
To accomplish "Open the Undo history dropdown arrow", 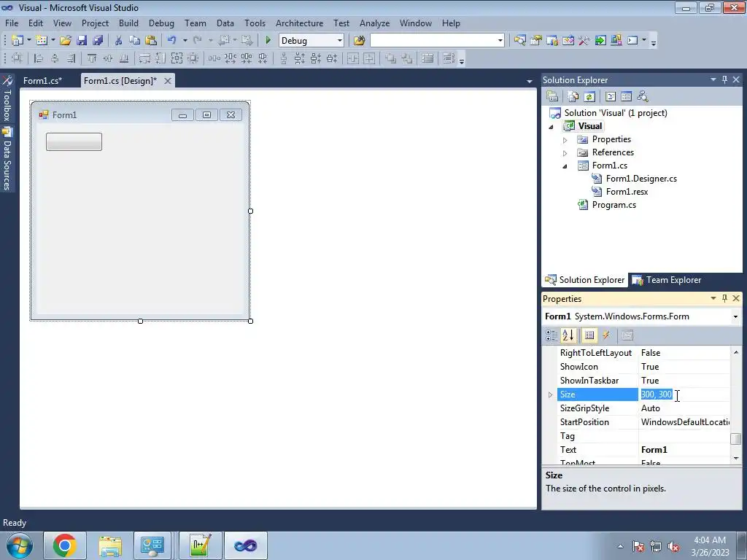I will tap(185, 41).
